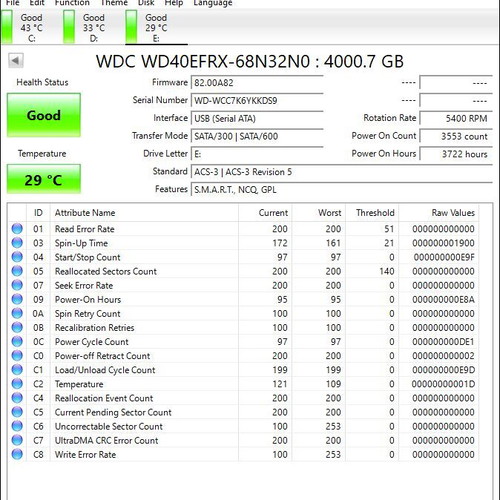Open the Theme menu
Image resolution: width=500 pixels, height=500 pixels.
tap(114, 3)
